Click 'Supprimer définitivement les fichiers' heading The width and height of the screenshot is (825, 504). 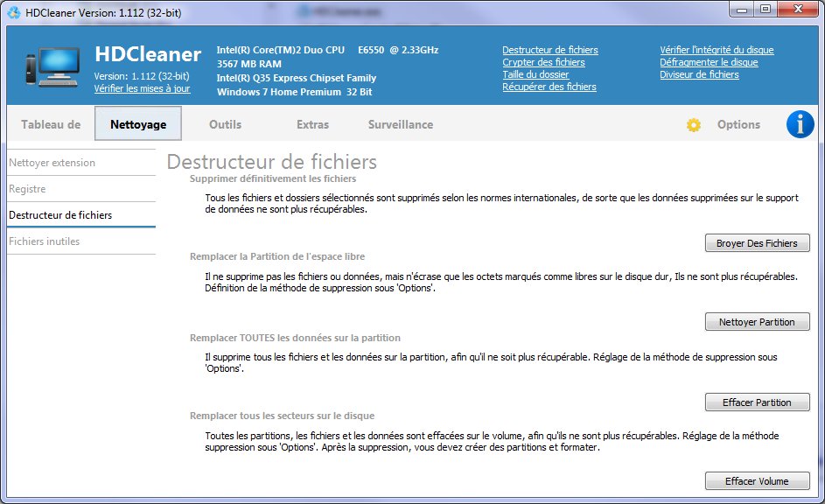point(273,178)
